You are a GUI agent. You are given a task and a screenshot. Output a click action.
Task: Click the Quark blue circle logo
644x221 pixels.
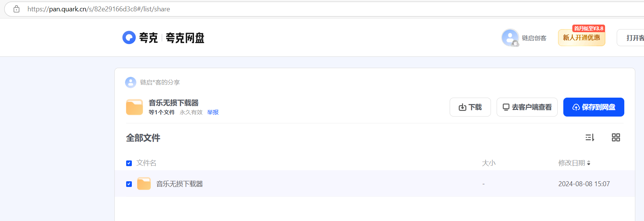(x=129, y=37)
